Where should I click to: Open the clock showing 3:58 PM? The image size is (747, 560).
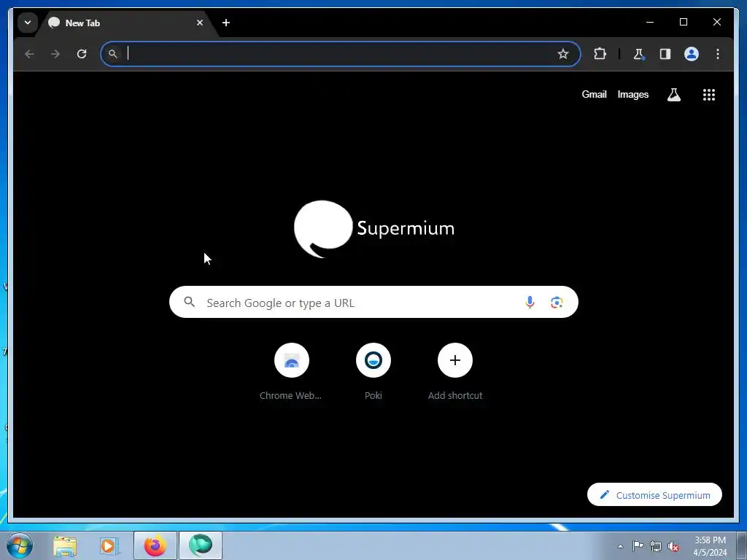coord(710,546)
